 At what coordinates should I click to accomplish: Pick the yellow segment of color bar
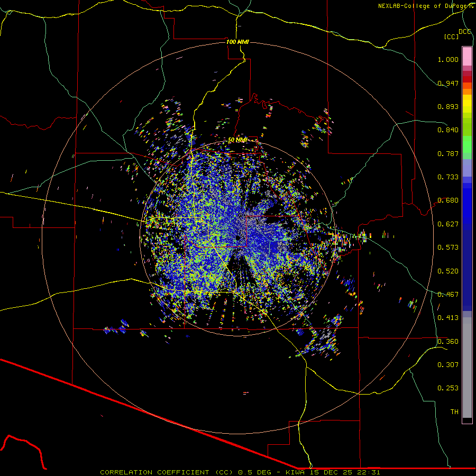(x=467, y=104)
